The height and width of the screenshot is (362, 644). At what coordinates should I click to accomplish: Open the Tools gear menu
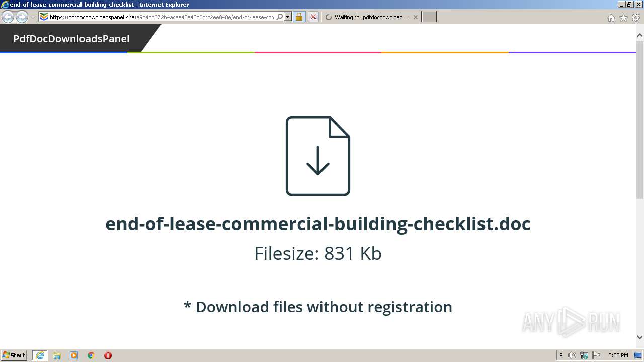[636, 18]
